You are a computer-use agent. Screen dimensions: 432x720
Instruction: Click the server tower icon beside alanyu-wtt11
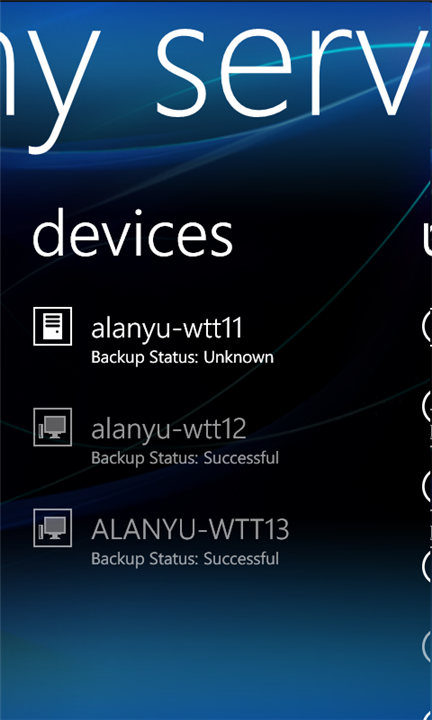(x=53, y=326)
